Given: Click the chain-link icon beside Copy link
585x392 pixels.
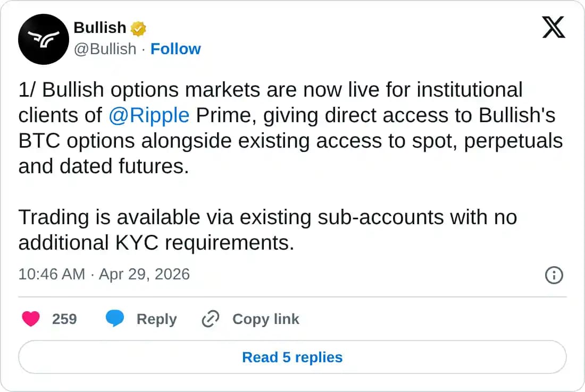Looking at the screenshot, I should [210, 319].
